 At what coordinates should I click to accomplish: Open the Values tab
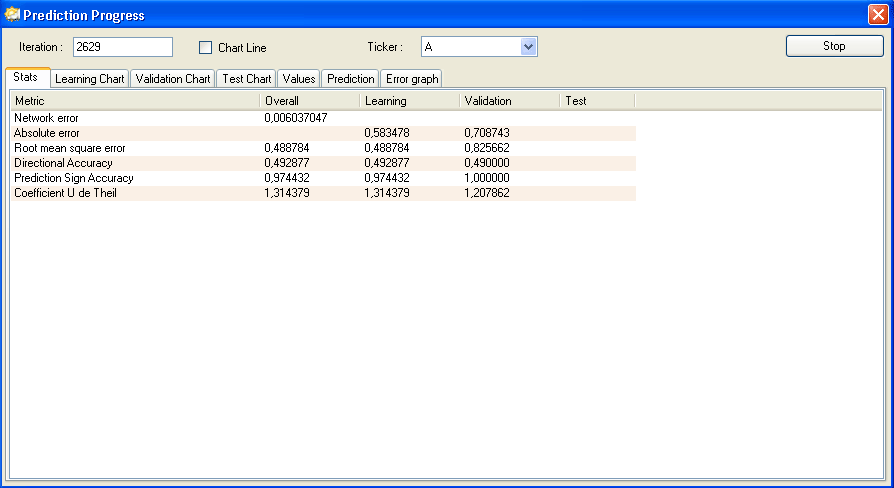tap(299, 79)
